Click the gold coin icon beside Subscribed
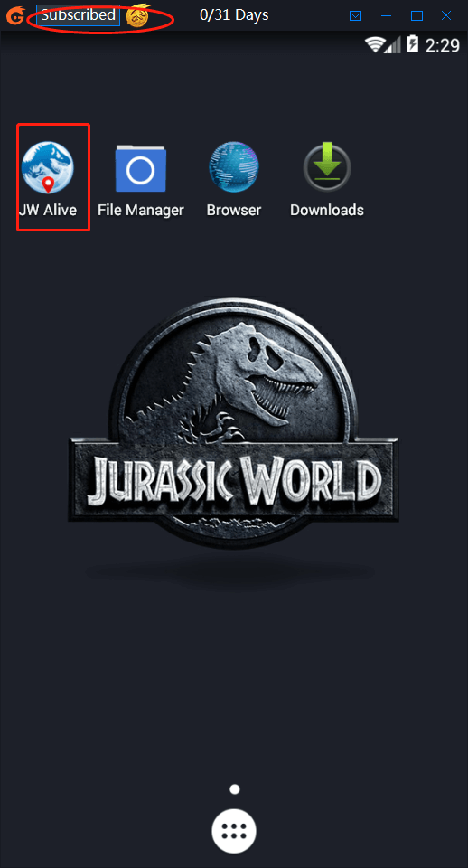Image resolution: width=468 pixels, height=868 pixels. (x=138, y=16)
